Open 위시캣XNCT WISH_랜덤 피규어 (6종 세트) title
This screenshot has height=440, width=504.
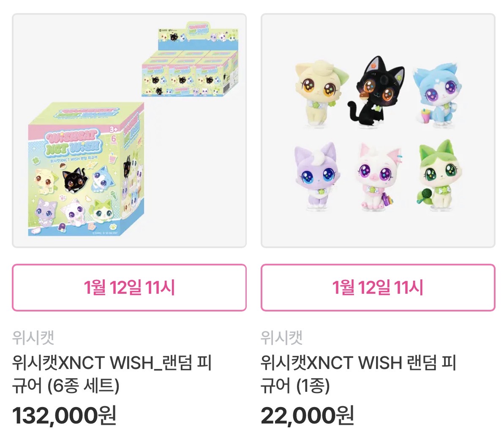(112, 374)
